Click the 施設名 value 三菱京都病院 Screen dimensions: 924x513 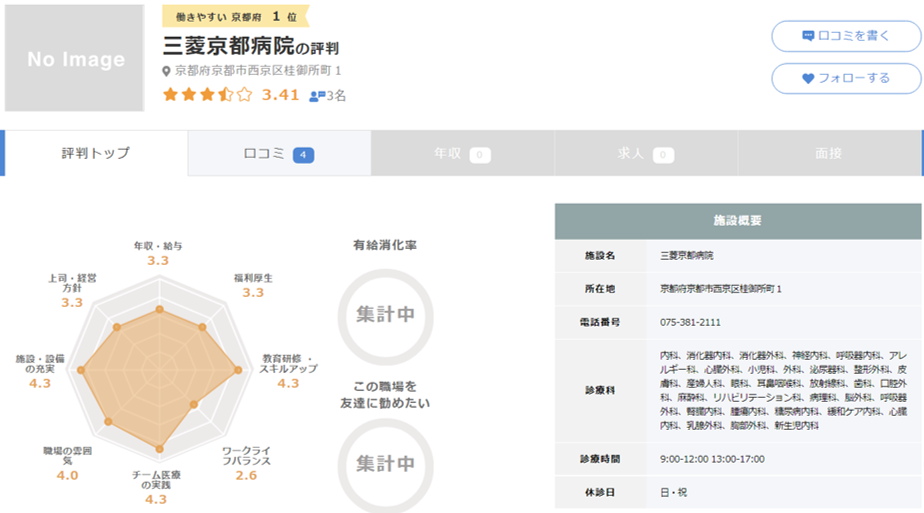687,256
